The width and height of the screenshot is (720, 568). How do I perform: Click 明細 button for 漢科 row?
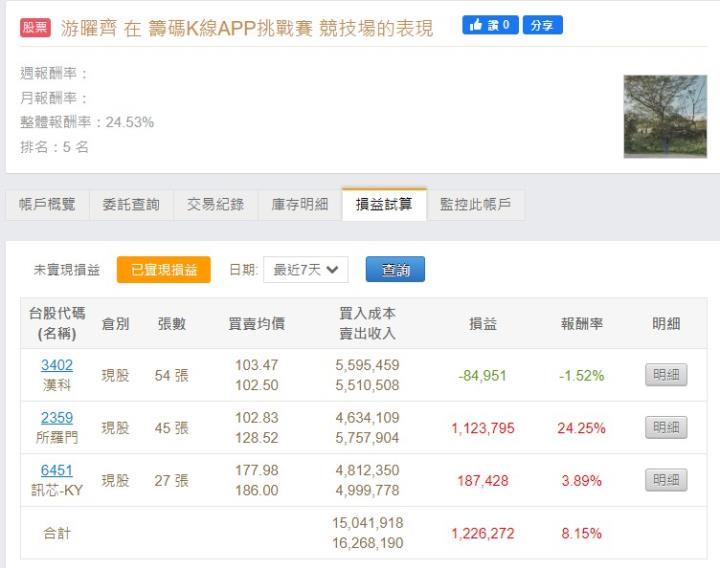(x=666, y=375)
